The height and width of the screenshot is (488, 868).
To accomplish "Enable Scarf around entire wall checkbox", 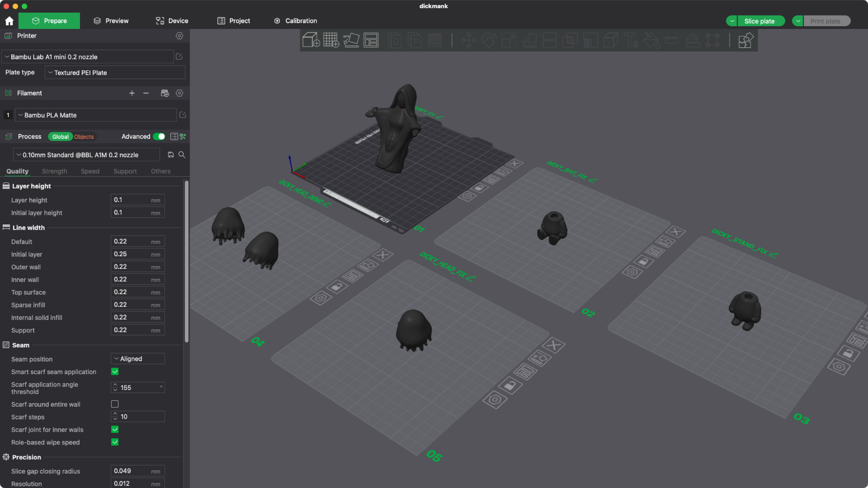I will point(115,404).
